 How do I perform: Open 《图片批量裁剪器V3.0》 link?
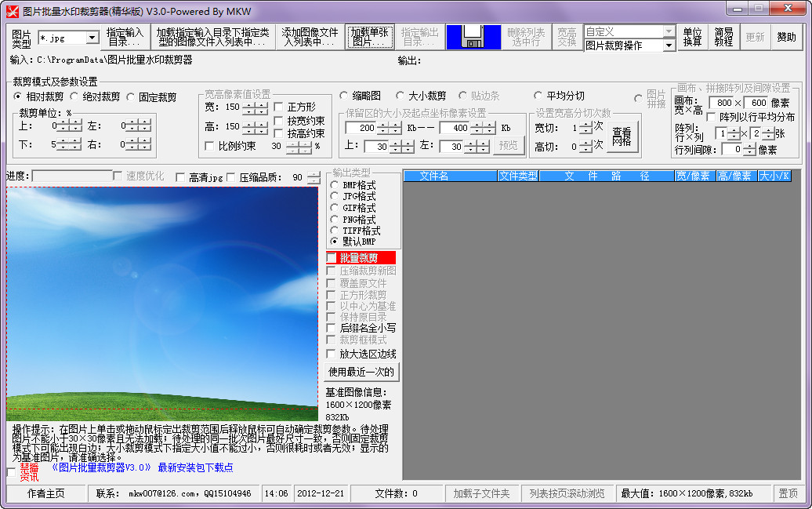102,467
